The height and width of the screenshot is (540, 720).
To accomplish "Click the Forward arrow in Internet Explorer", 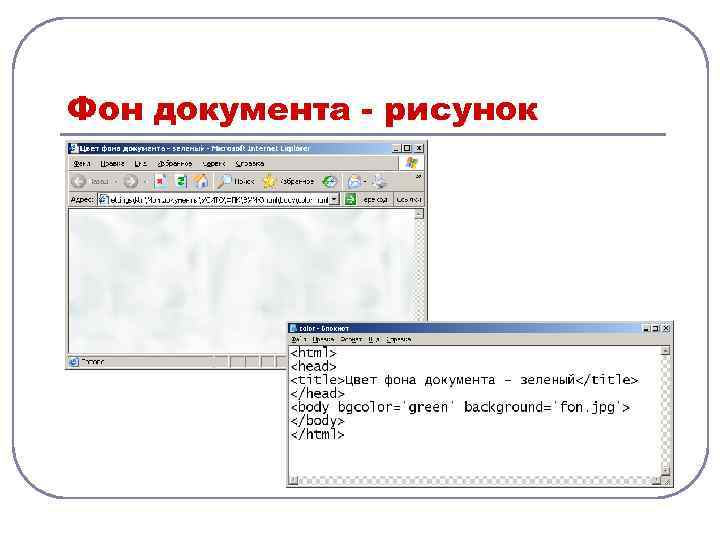I will [131, 181].
